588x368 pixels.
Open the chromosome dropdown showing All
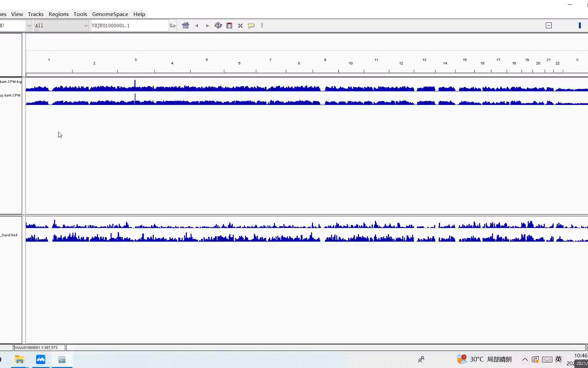point(61,26)
